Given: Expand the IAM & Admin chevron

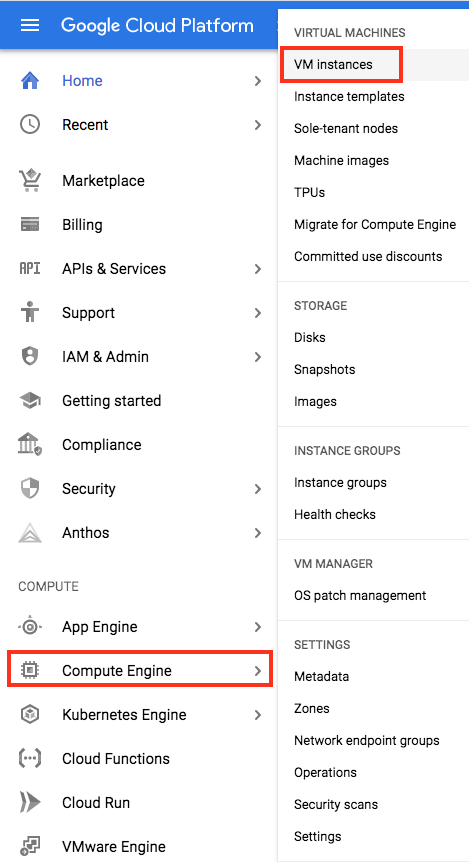Looking at the screenshot, I should (x=257, y=356).
